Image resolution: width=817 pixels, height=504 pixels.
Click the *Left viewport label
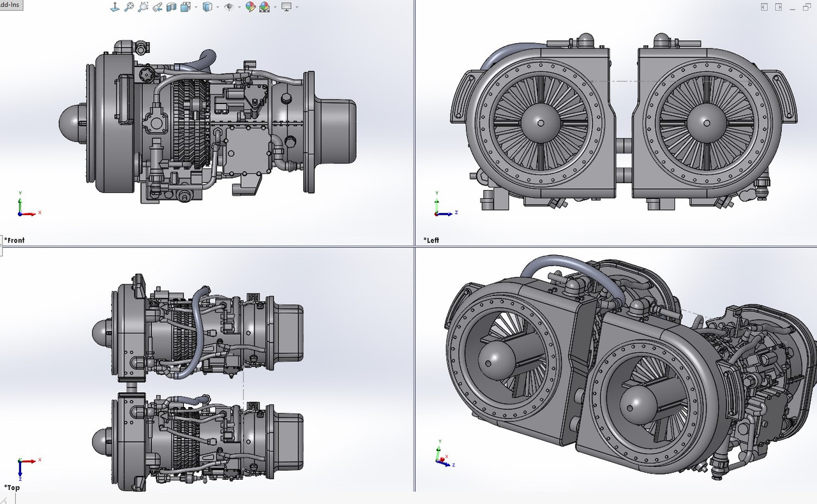tap(431, 240)
